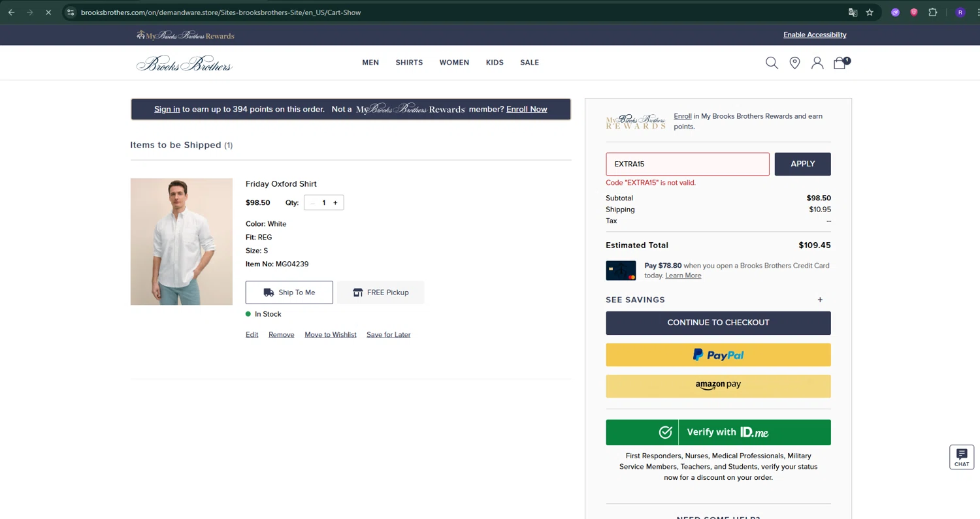Click the Sign in link in banner
This screenshot has width=980, height=519.
coord(167,109)
